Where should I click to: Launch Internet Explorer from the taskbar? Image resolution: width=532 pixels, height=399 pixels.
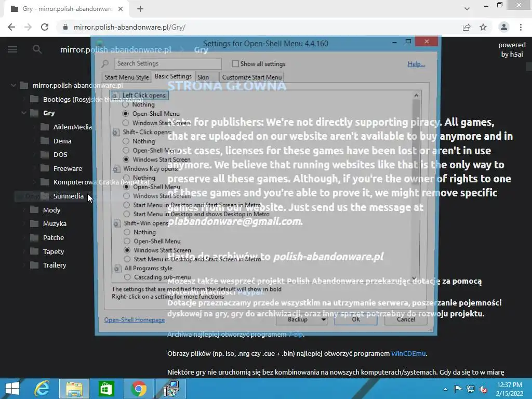click(x=43, y=389)
